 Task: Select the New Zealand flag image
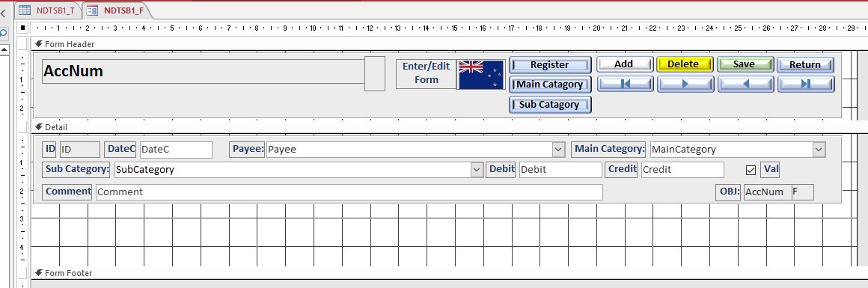(x=481, y=75)
